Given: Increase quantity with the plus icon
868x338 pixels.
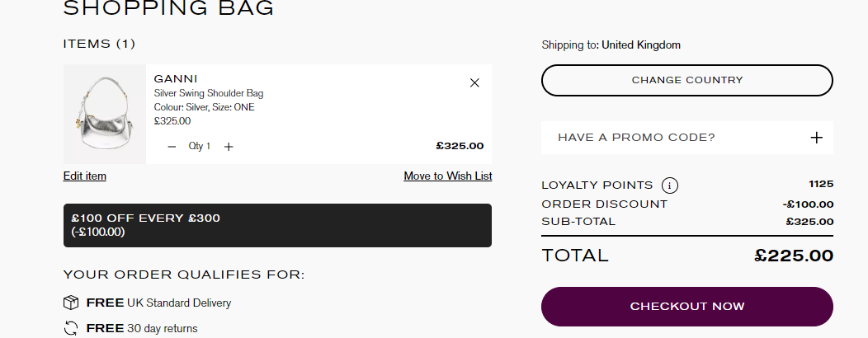Looking at the screenshot, I should pos(229,147).
